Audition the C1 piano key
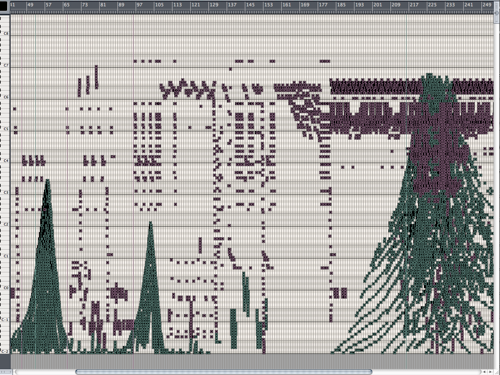500x375 pixels. click(x=5, y=256)
